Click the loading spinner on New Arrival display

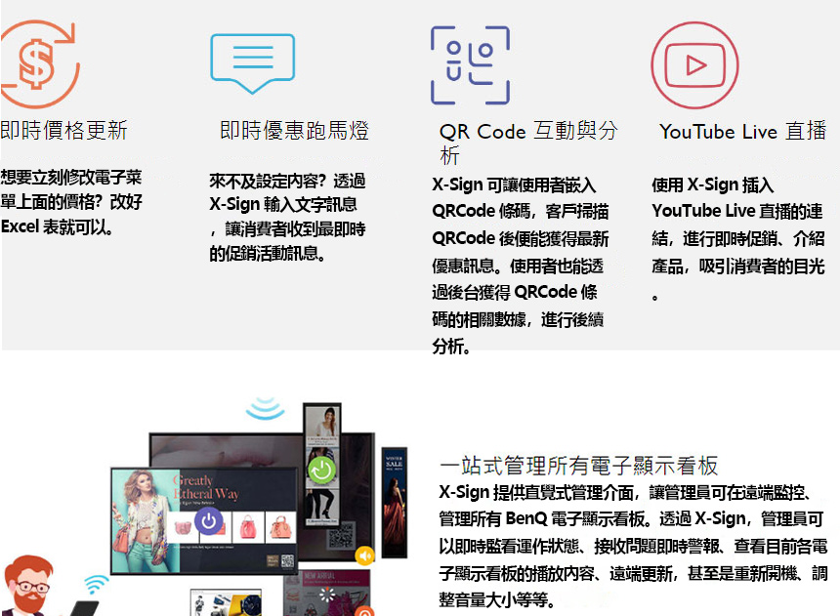click(327, 595)
